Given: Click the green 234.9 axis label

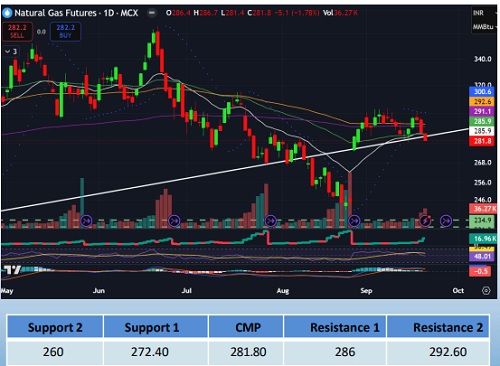Looking at the screenshot, I should coord(482,220).
